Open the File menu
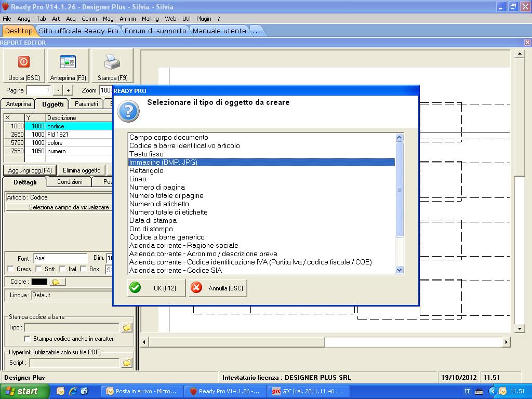This screenshot has width=532, height=399. tap(7, 19)
